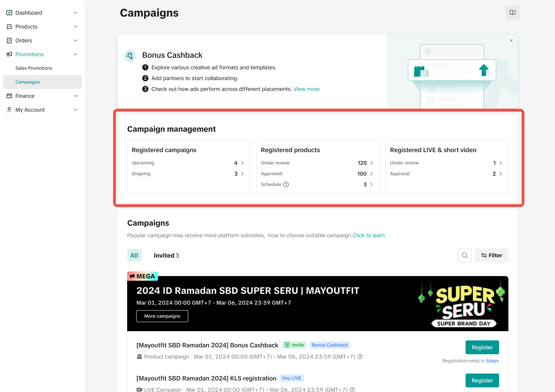Click the Bonus Cashback lightbulb icon
The image size is (555, 392).
coord(130,55)
